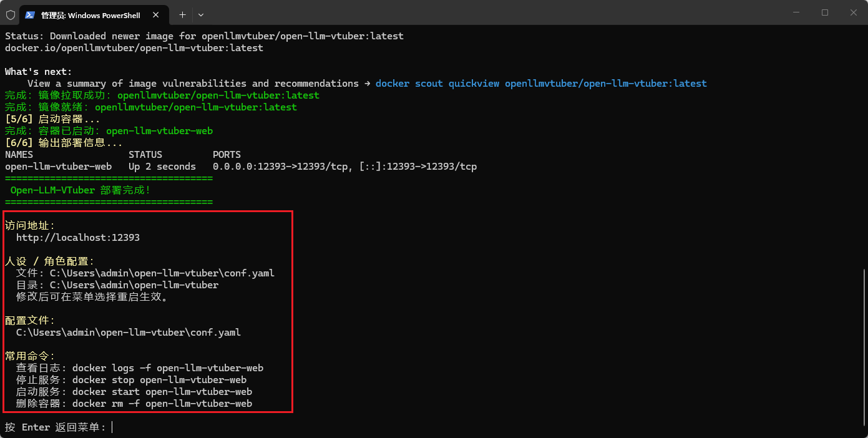Click the 完成: 镜像就绪 line

point(151,107)
